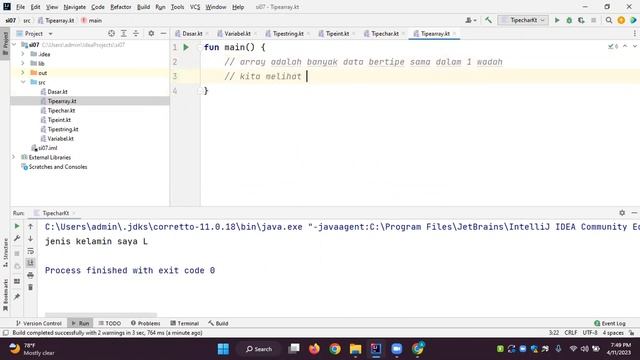Viewport: 640px width, 360px height.
Task: Open Problems tool window
Action: point(145,323)
